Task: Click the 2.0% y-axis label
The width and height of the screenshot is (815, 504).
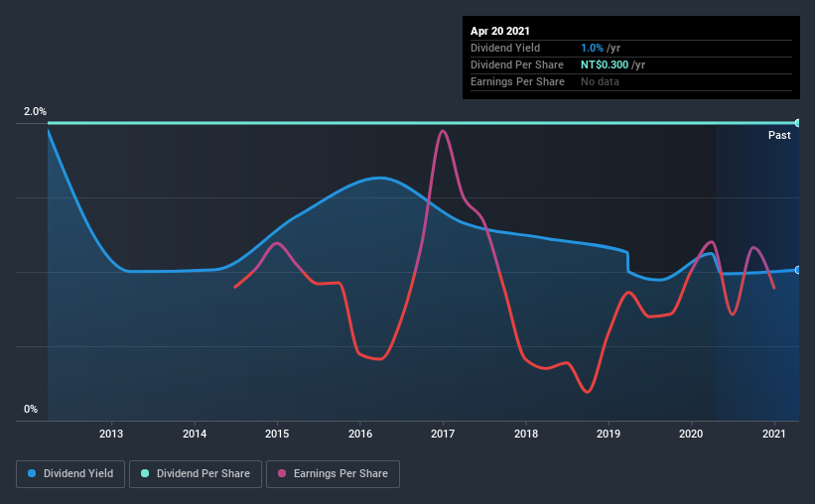Action: (x=35, y=112)
